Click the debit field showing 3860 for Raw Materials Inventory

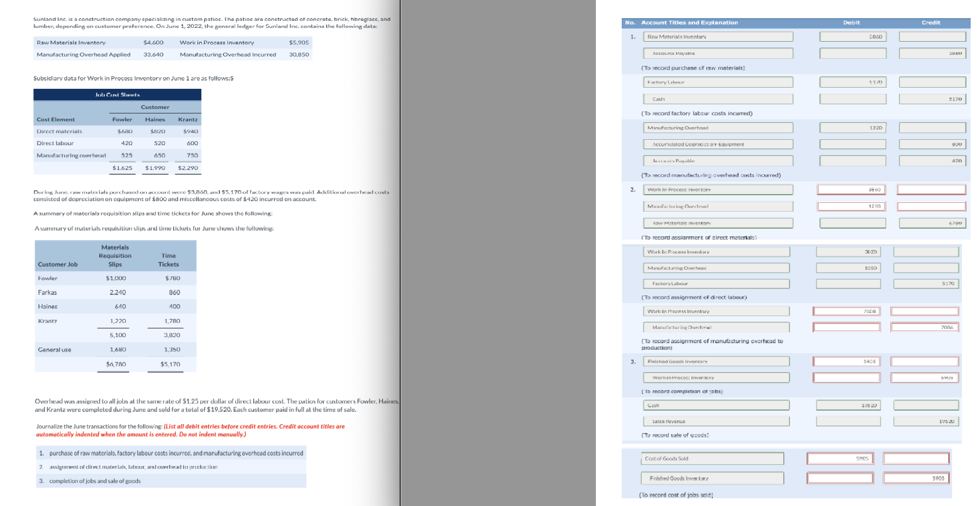[x=852, y=37]
